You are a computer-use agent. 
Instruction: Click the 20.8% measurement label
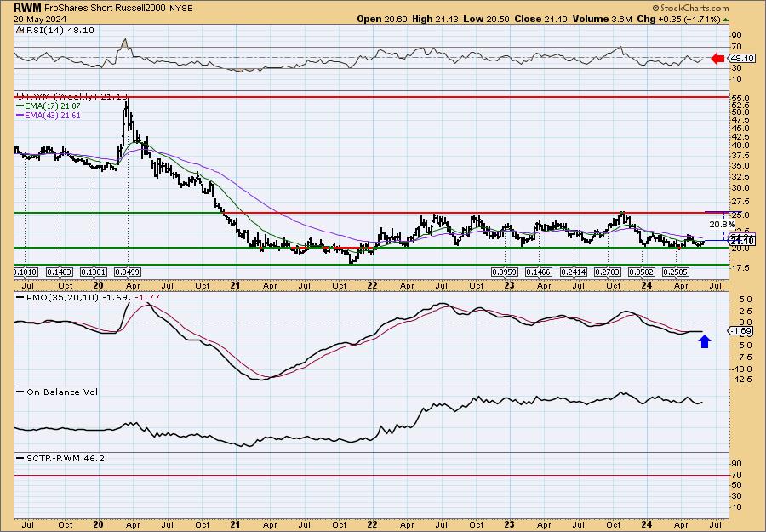pyautogui.click(x=722, y=224)
